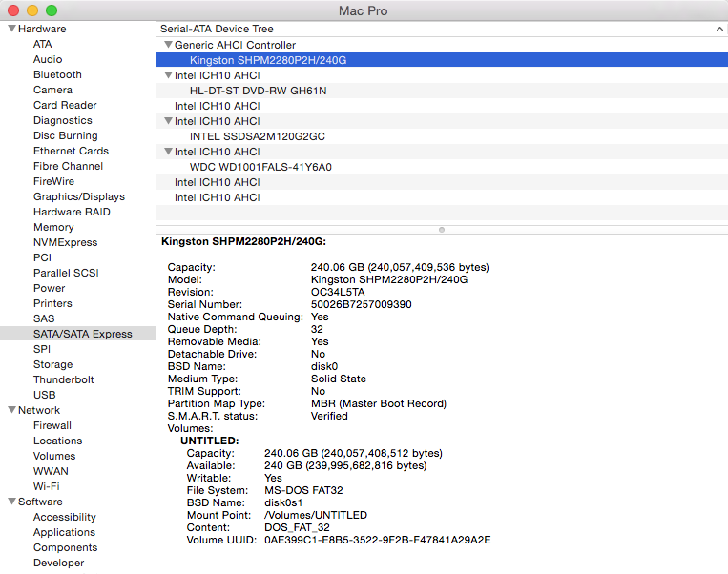This screenshot has height=574, width=728.
Task: Open Diagnostics in the sidebar
Action: click(62, 121)
